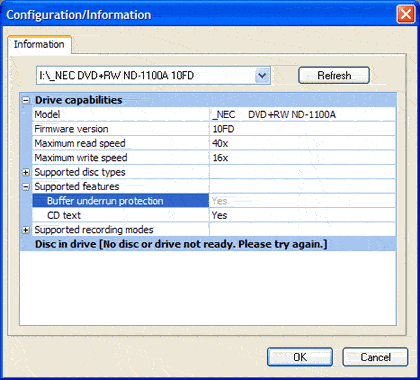Select the CD text row

coord(214,215)
